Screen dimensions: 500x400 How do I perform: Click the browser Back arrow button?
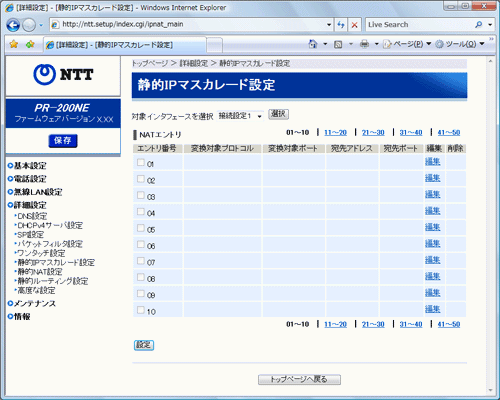[13, 25]
